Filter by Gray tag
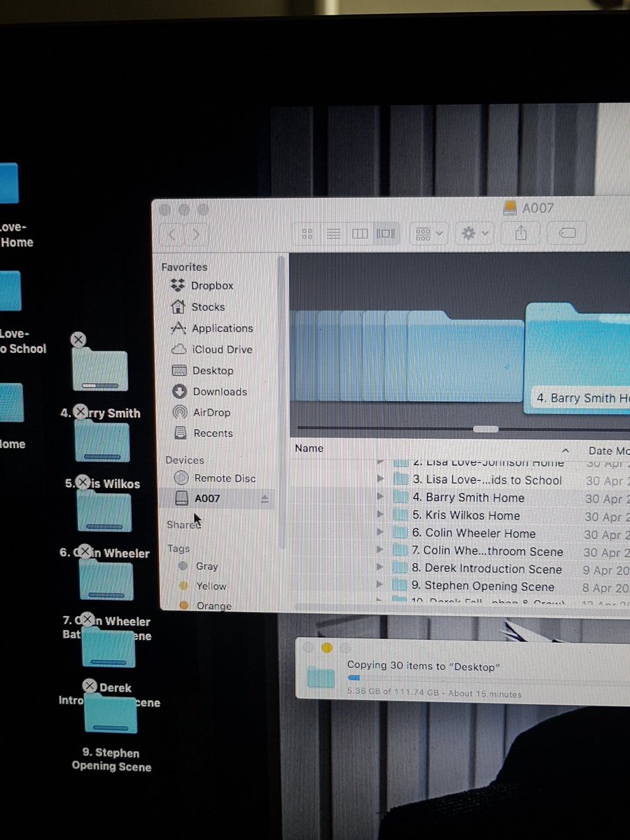630x840 pixels. click(x=199, y=566)
